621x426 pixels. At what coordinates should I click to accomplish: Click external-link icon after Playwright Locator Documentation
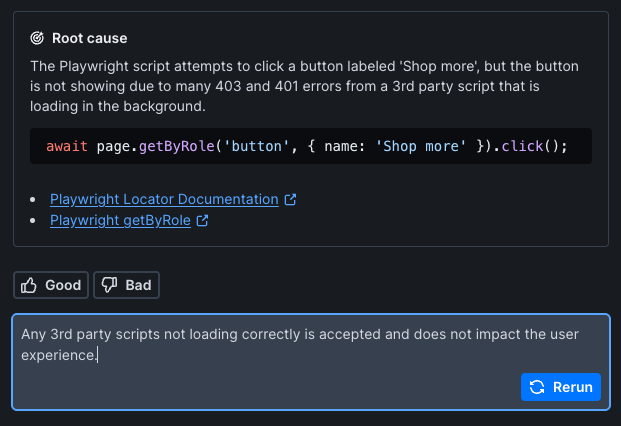pos(290,199)
